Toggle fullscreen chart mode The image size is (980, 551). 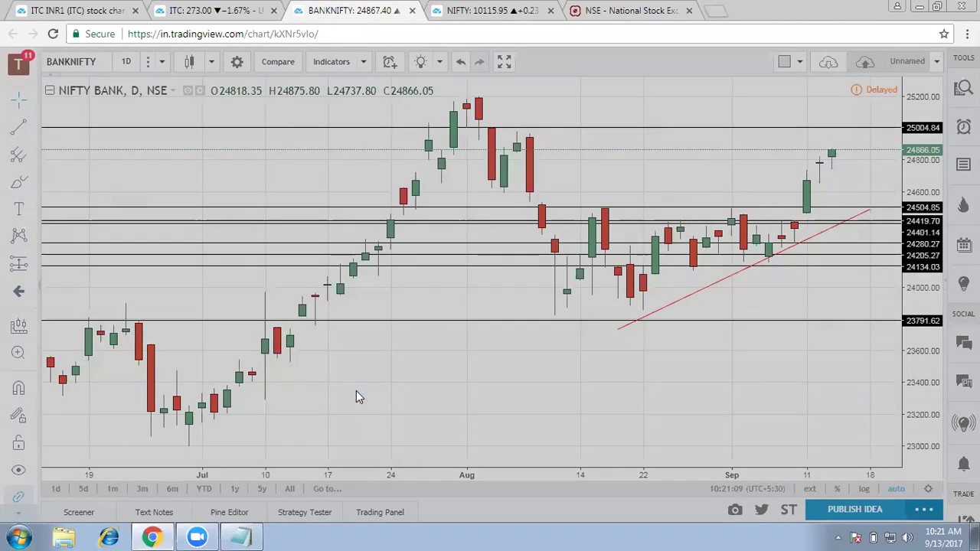(504, 62)
